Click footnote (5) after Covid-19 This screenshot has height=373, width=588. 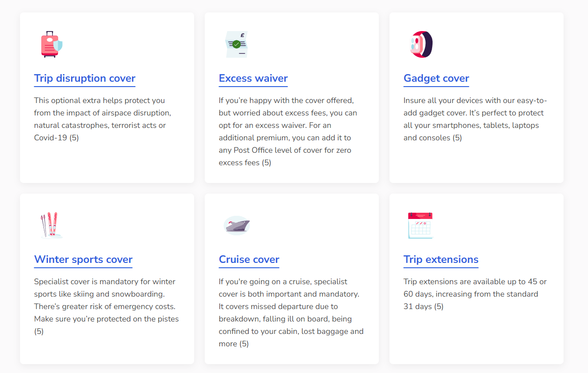tap(74, 138)
